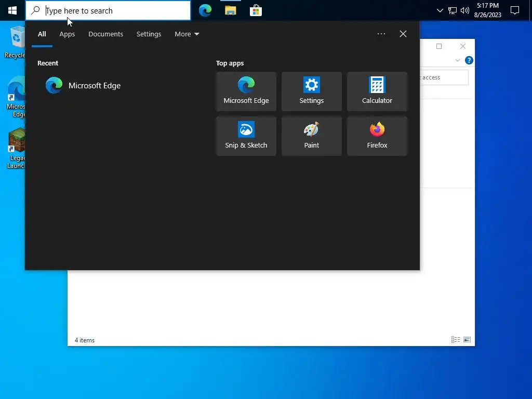Image resolution: width=532 pixels, height=399 pixels.
Task: Open the search panel options ellipsis
Action: point(381,34)
